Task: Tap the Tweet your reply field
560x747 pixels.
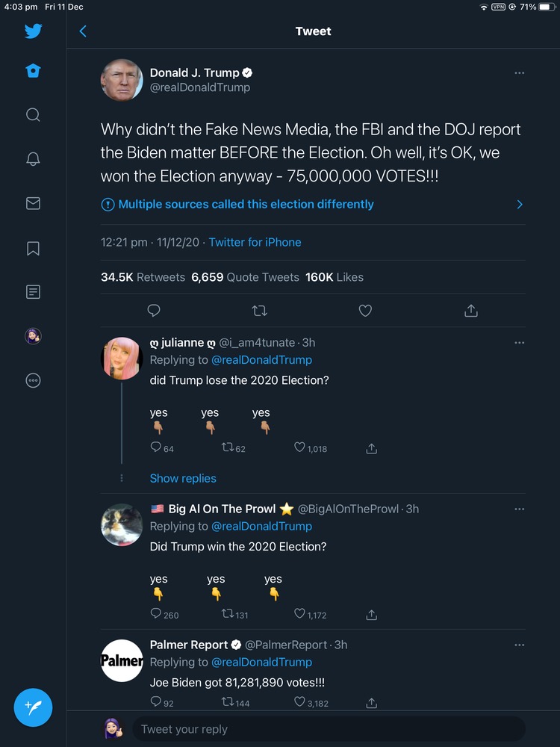Action: click(329, 729)
